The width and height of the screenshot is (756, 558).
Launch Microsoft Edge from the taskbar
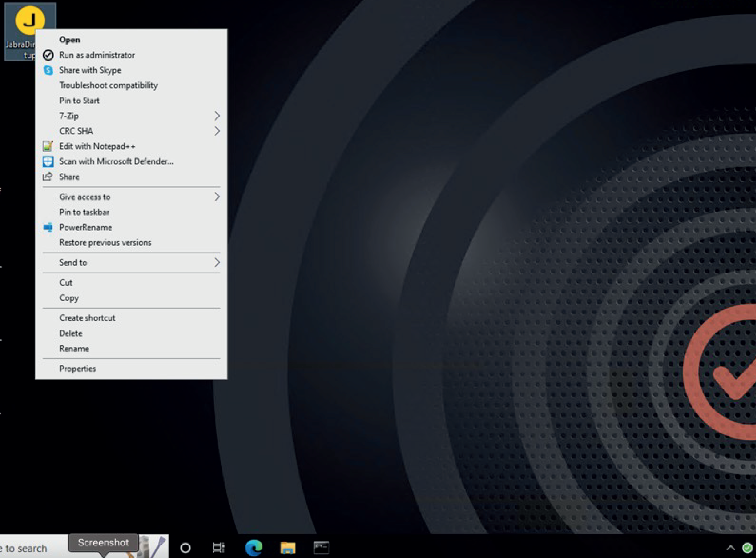click(x=254, y=547)
